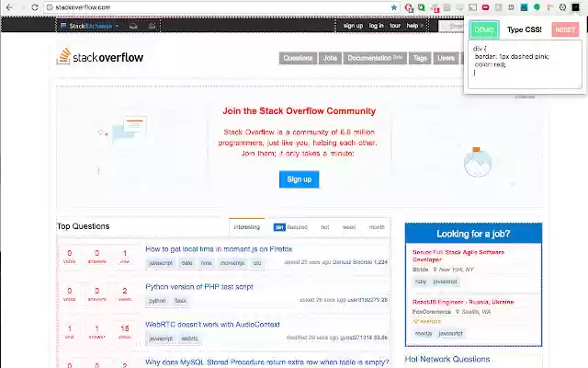This screenshot has width=588, height=368.
Task: Click the site info icon in address bar
Action: coord(50,7)
